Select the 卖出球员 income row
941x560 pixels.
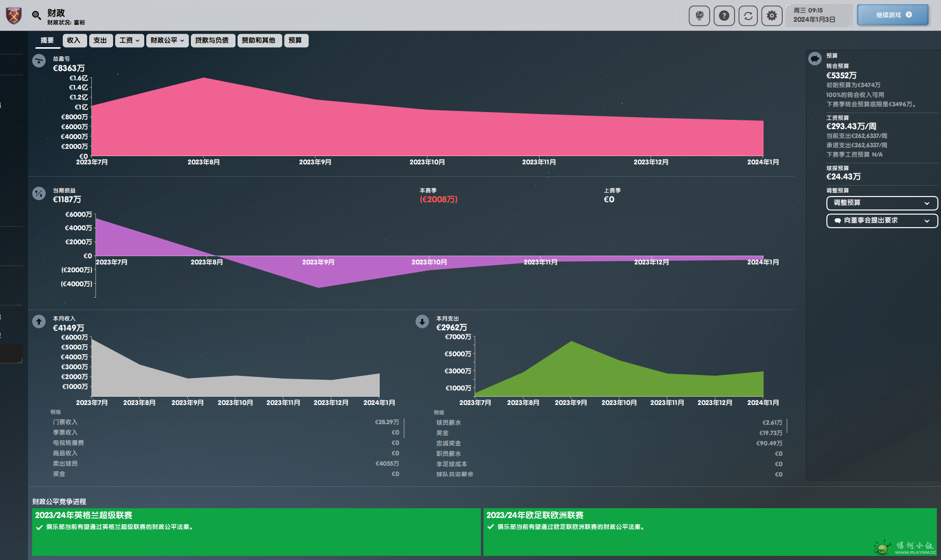pyautogui.click(x=226, y=464)
